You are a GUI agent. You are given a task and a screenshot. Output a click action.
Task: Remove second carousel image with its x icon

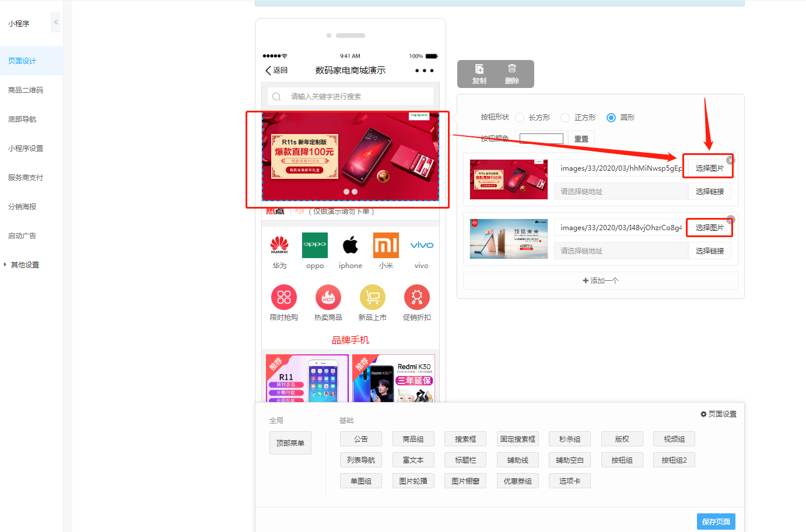tap(731, 220)
